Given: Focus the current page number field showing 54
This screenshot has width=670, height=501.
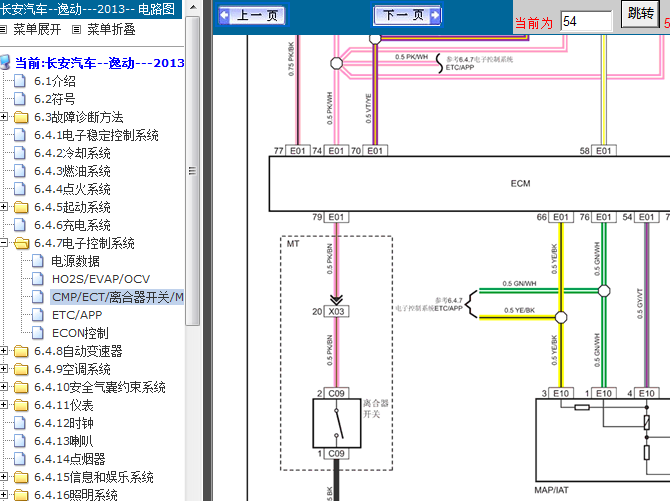Looking at the screenshot, I should pos(586,21).
